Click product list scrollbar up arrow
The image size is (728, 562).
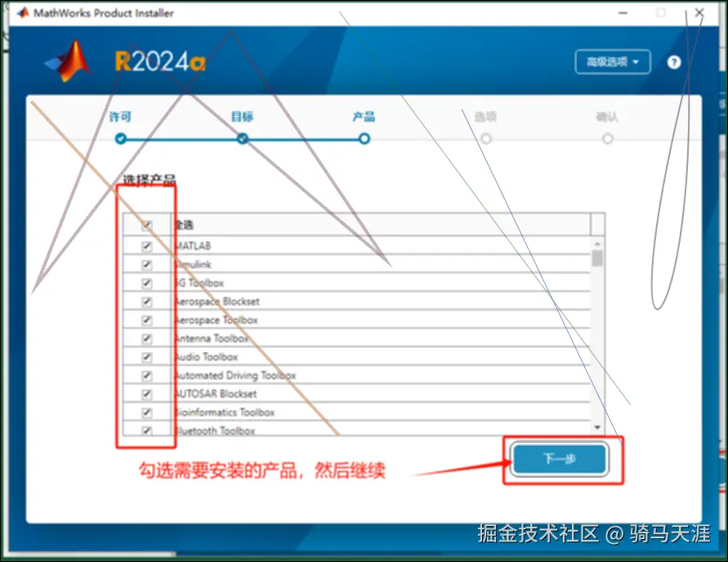[x=597, y=243]
